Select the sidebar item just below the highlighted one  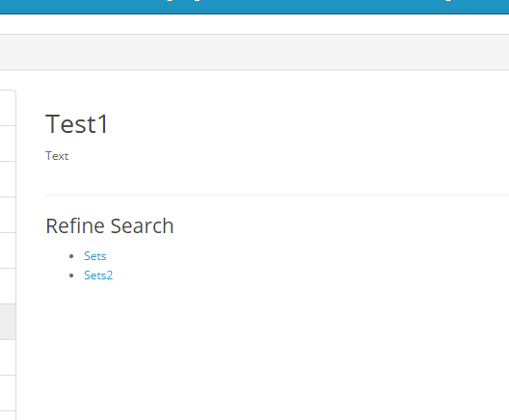[x=8, y=357]
